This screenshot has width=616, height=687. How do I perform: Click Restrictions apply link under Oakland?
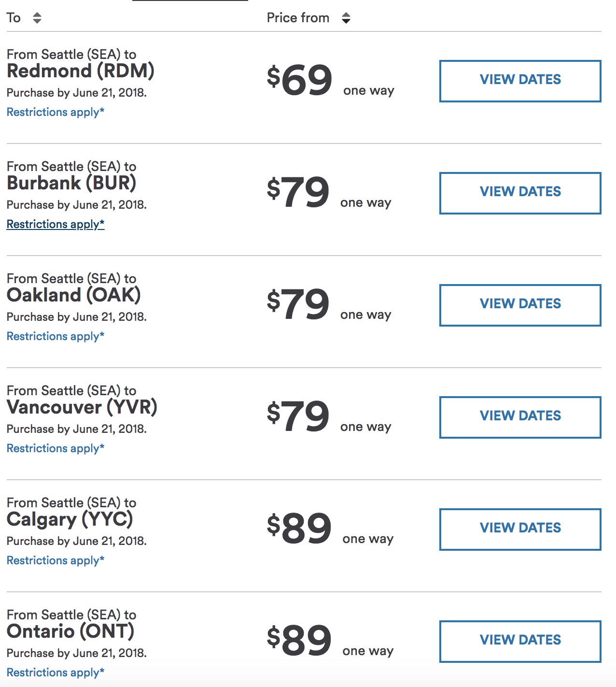click(x=56, y=336)
